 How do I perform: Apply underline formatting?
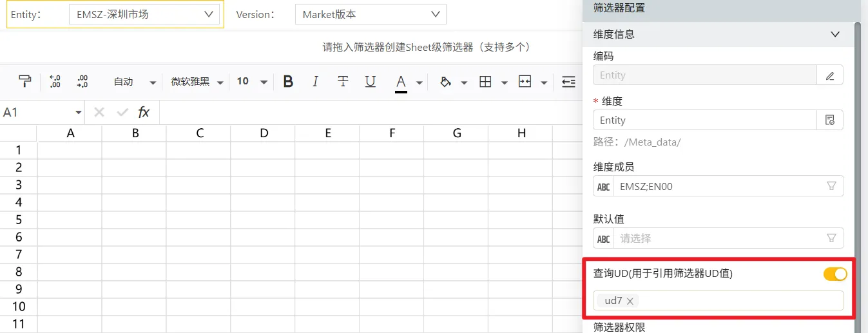(x=371, y=81)
